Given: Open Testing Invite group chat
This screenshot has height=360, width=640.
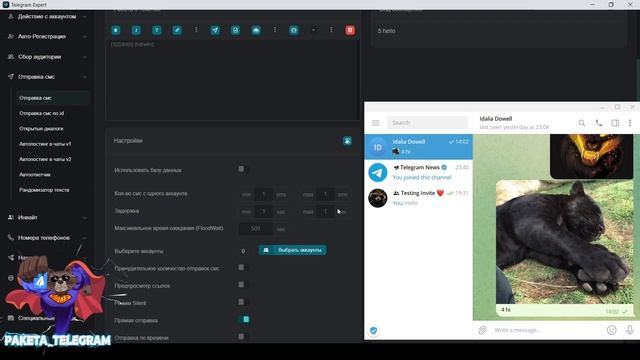Looking at the screenshot, I should click(418, 198).
